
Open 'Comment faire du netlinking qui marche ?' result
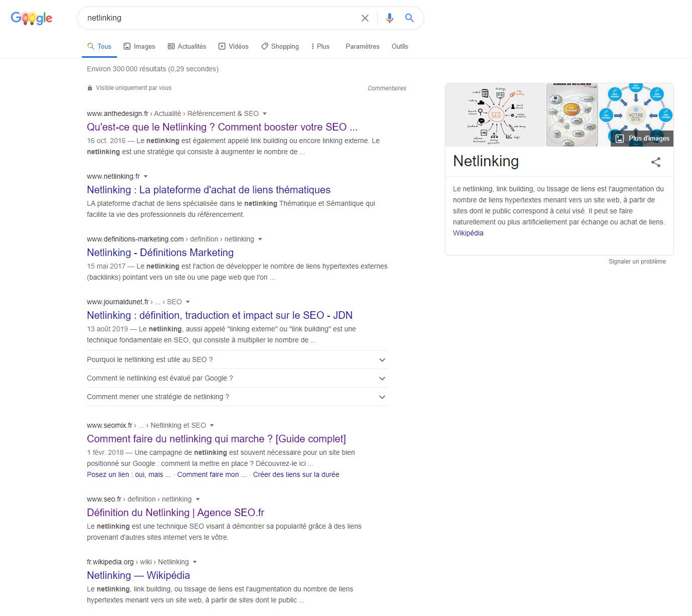point(216,439)
